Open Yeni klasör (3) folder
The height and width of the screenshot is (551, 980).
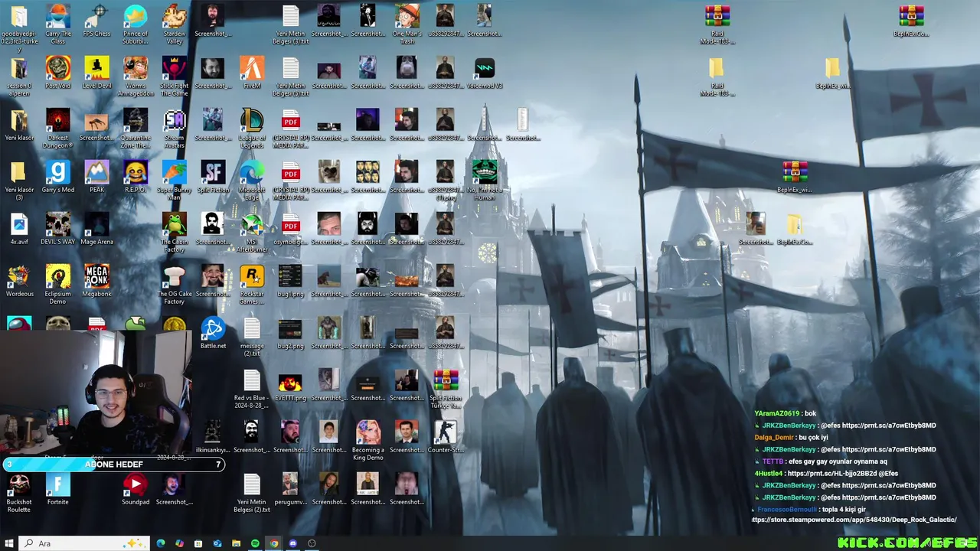tap(19, 180)
